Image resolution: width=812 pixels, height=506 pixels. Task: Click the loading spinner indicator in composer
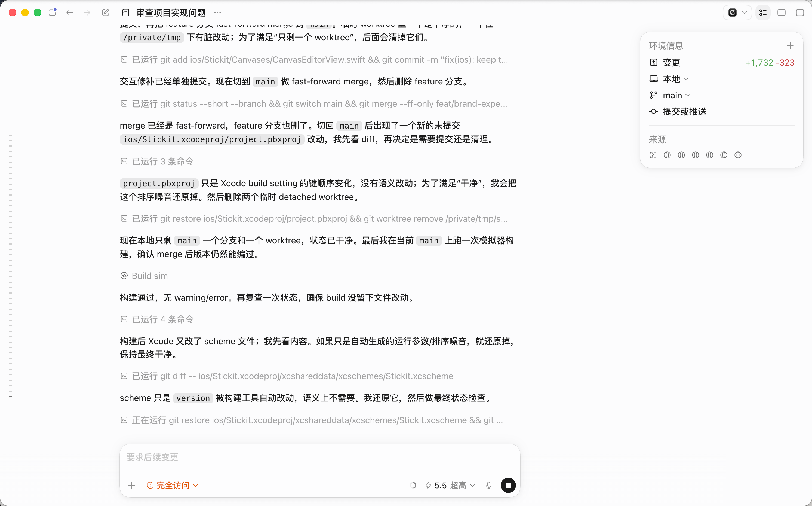point(413,485)
